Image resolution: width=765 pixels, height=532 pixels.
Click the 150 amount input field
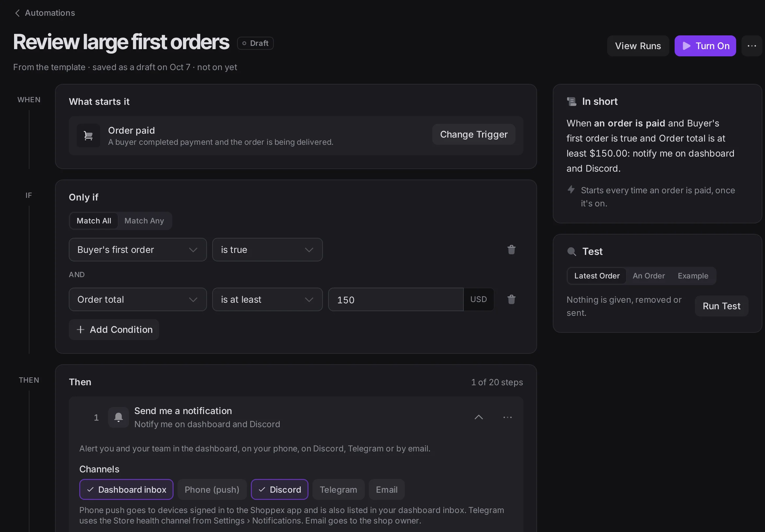[x=396, y=299]
